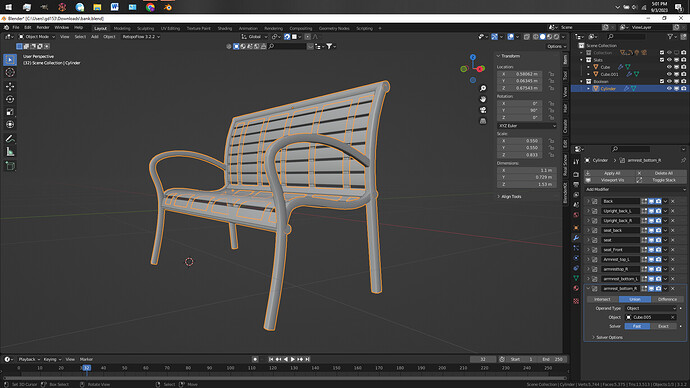690x388 pixels.
Task: Switch to the UV Editing workspace tab
Action: click(170, 28)
